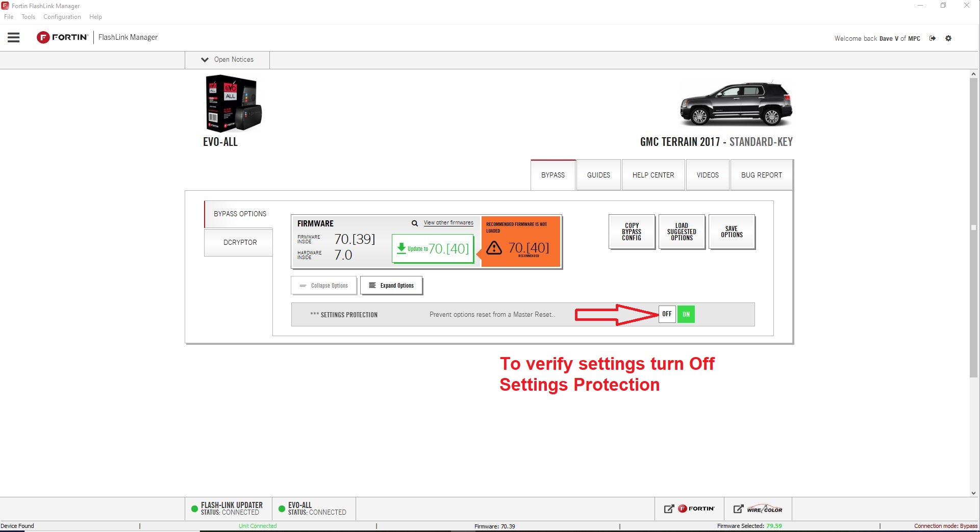980x532 pixels.
Task: Open the WireColor external link
Action: (x=758, y=509)
